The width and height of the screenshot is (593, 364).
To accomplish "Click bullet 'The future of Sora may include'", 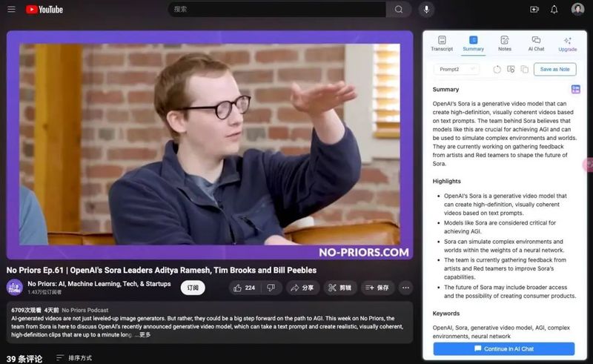I will pos(510,291).
